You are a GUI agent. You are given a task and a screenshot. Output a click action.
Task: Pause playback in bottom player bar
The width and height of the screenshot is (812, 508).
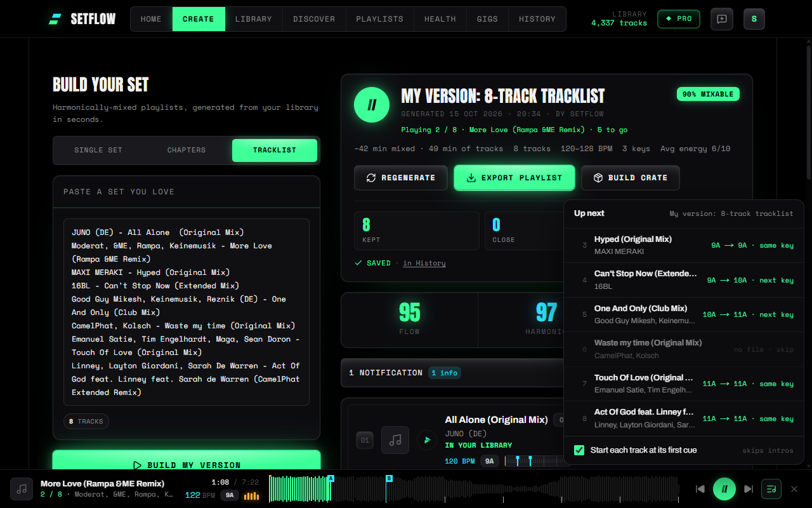click(x=724, y=489)
